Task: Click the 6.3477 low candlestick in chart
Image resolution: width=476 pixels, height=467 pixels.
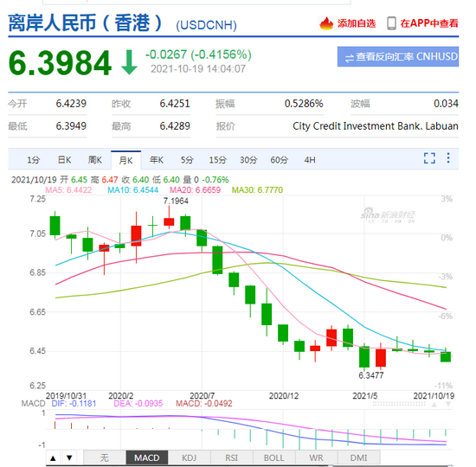Action: pyautogui.click(x=364, y=357)
